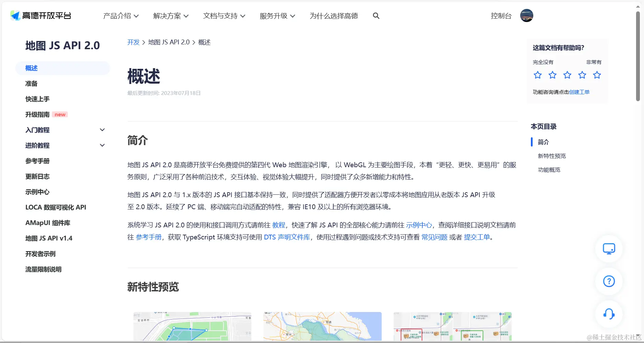
Task: Go to 控制台 console
Action: point(501,16)
